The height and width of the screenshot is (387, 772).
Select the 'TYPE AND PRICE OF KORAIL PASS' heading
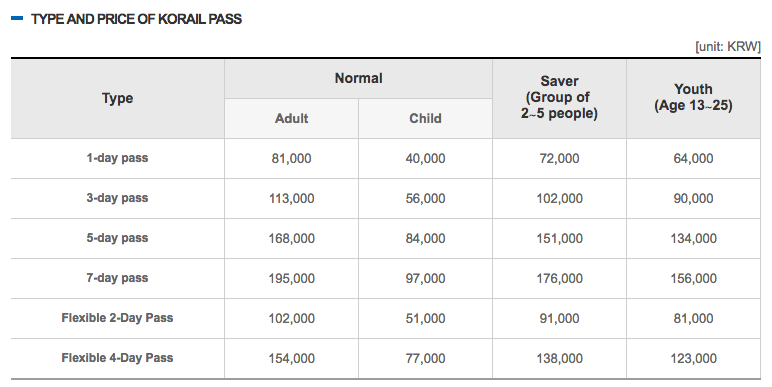pos(136,19)
